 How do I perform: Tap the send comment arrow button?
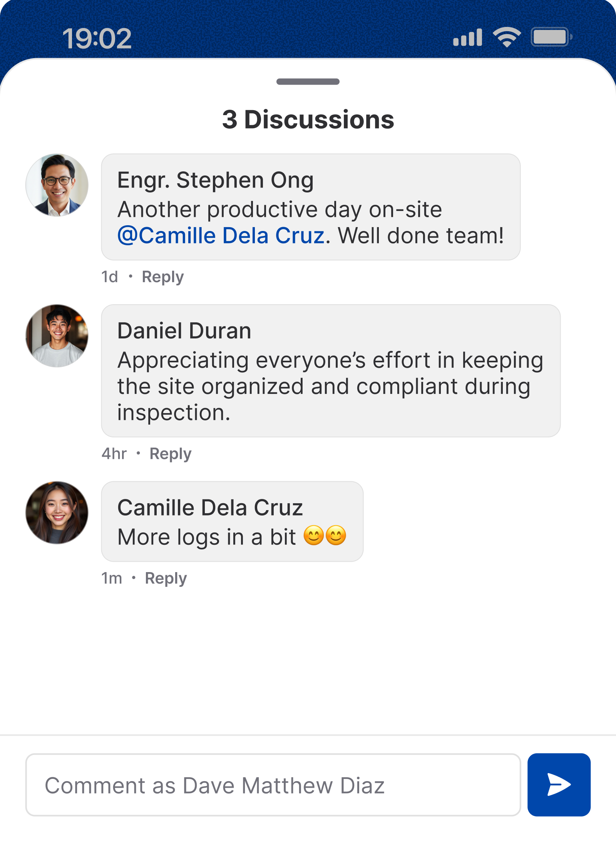point(559,785)
